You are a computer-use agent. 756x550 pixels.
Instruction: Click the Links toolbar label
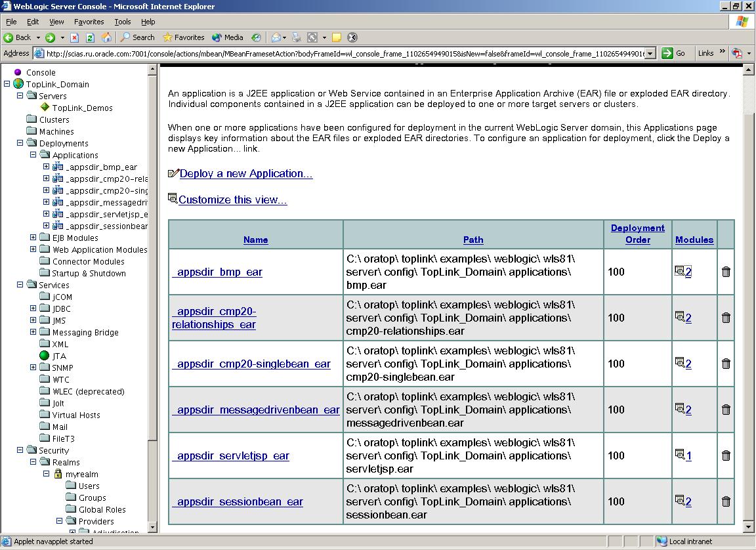(706, 53)
